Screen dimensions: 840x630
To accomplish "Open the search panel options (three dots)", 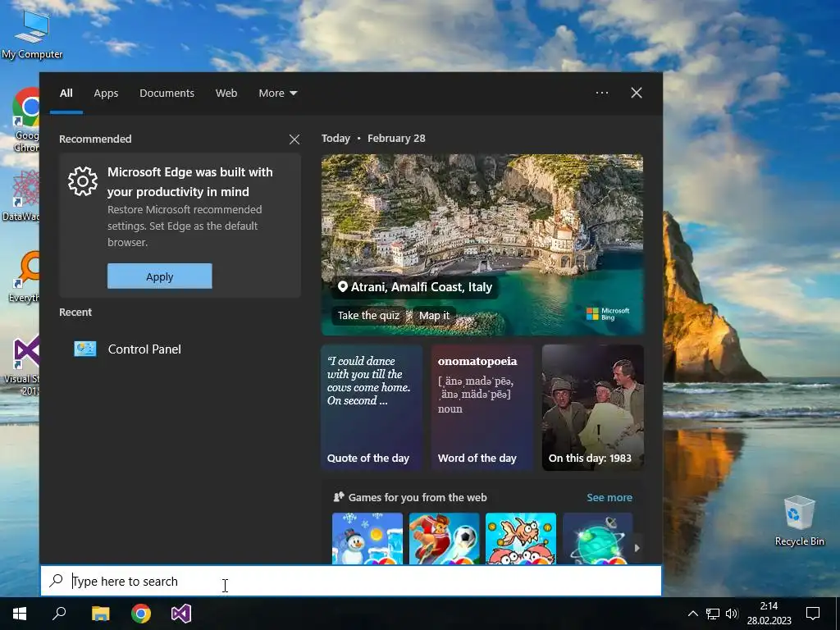I will pos(602,93).
